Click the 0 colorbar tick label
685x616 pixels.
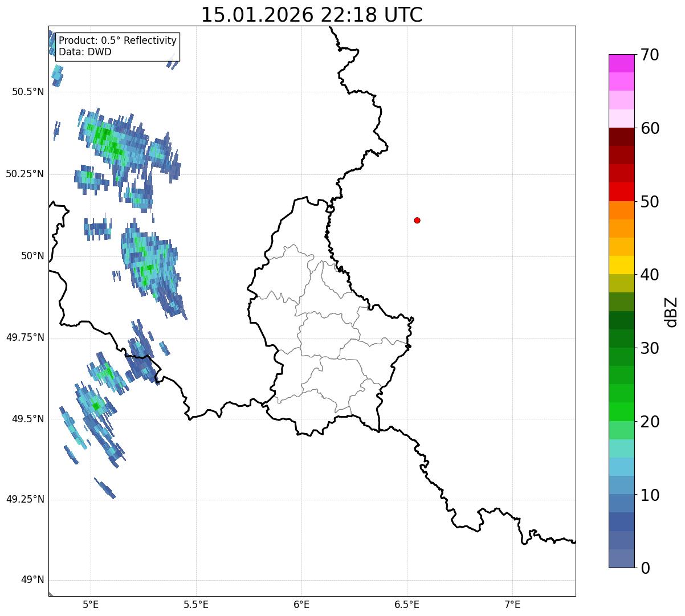[x=645, y=568]
